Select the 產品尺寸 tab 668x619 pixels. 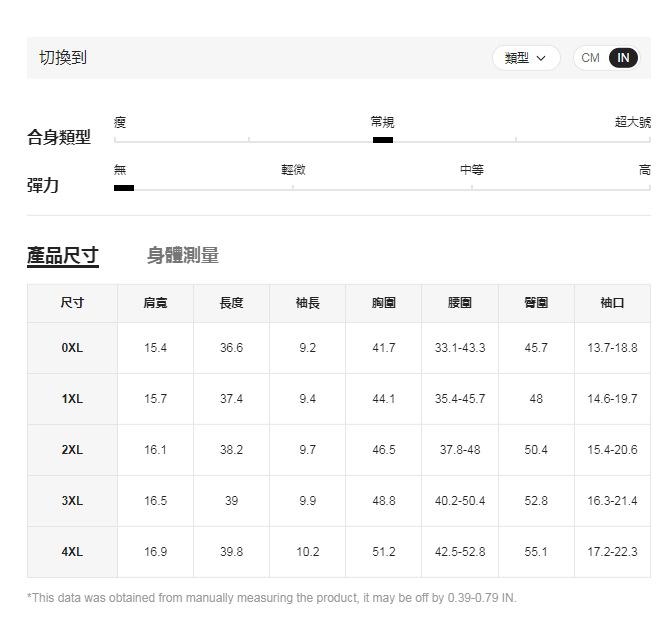click(x=62, y=255)
